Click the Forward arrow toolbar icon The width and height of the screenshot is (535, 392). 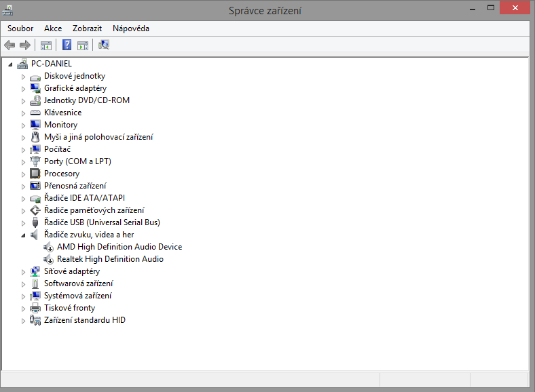(25, 45)
